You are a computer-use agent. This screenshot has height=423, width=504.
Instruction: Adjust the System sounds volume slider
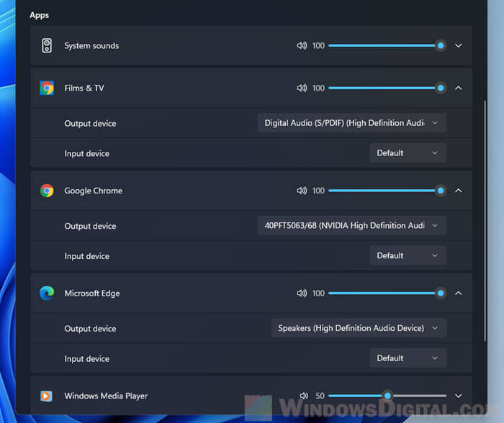tap(387, 45)
